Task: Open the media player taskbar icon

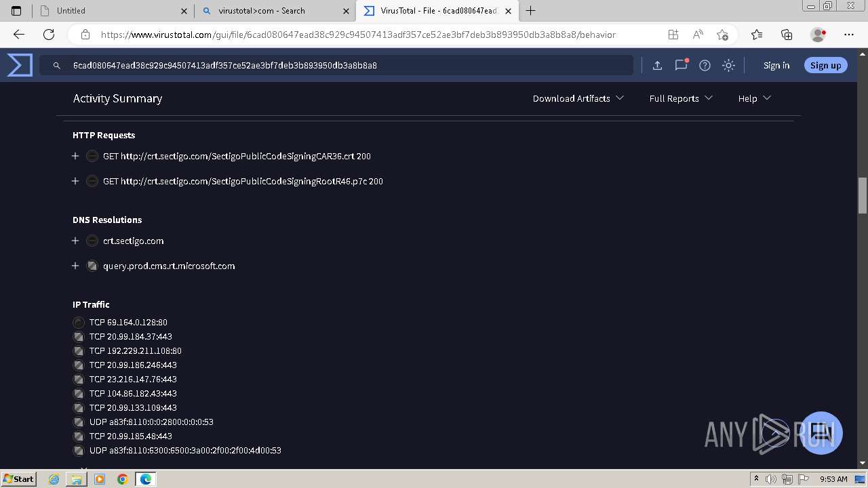Action: [x=100, y=479]
